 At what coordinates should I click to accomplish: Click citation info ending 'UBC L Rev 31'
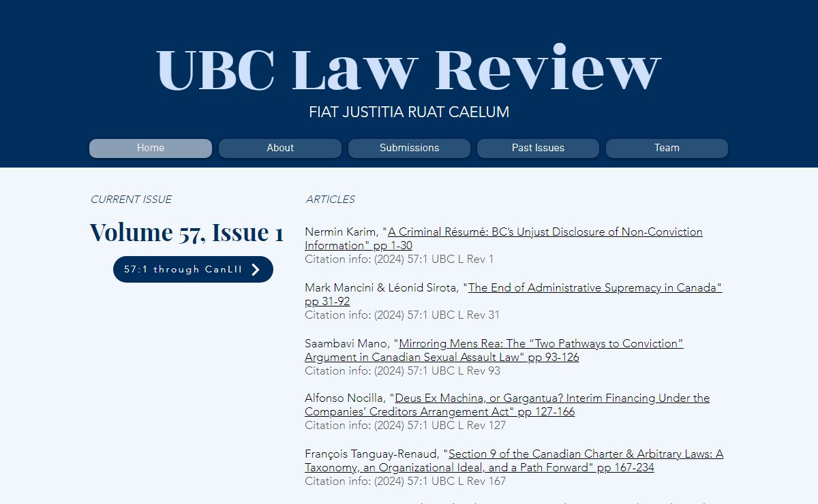click(x=402, y=315)
